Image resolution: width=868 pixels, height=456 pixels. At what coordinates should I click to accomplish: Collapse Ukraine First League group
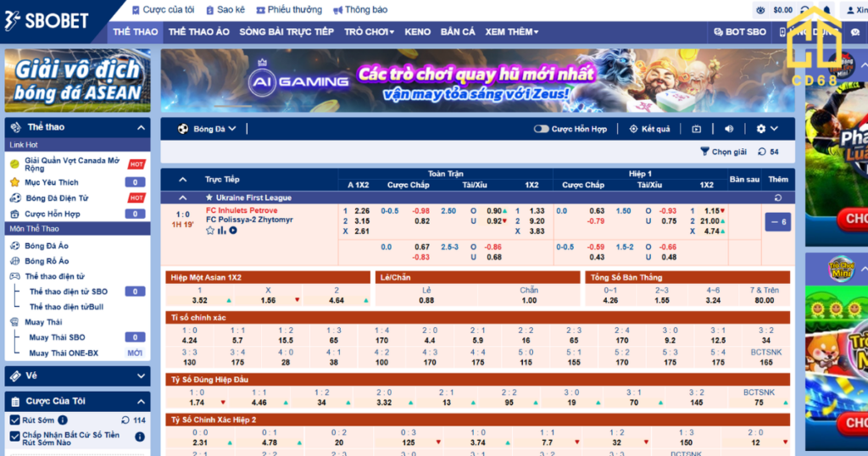pyautogui.click(x=183, y=197)
